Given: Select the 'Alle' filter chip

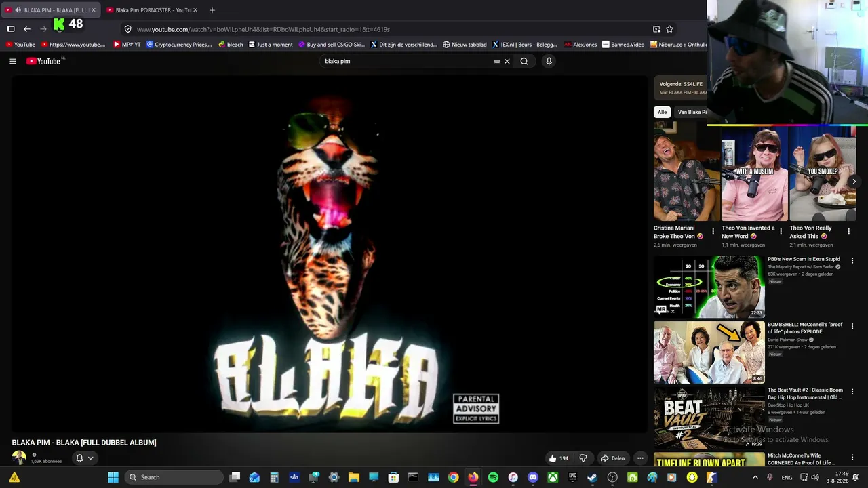Looking at the screenshot, I should 663,112.
